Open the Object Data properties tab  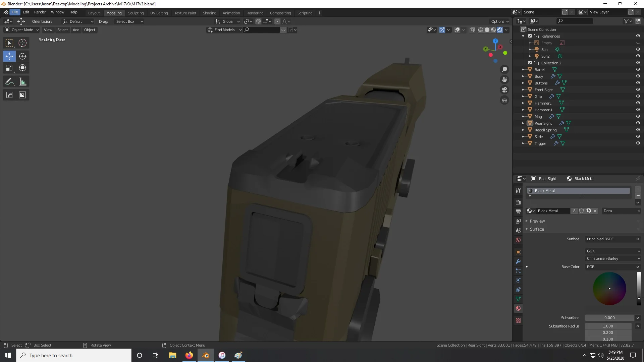coord(518,299)
